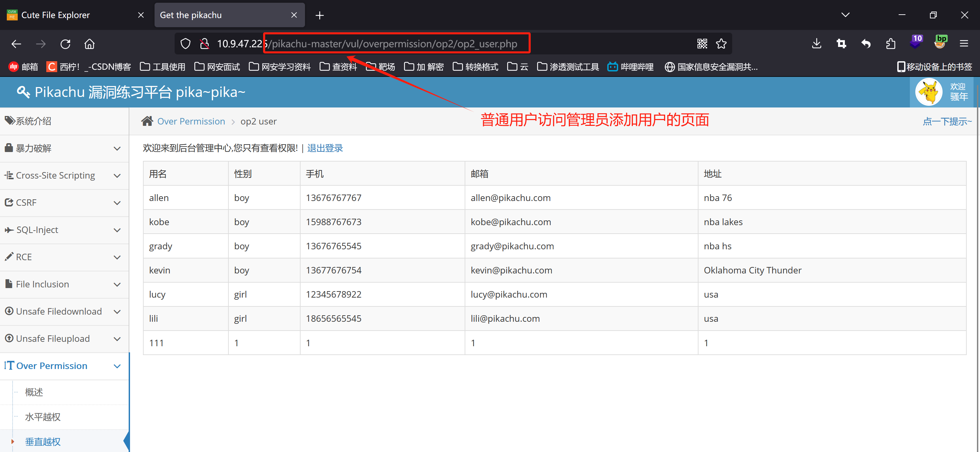Click the 退出登录 logout link
The image size is (980, 452).
point(325,148)
